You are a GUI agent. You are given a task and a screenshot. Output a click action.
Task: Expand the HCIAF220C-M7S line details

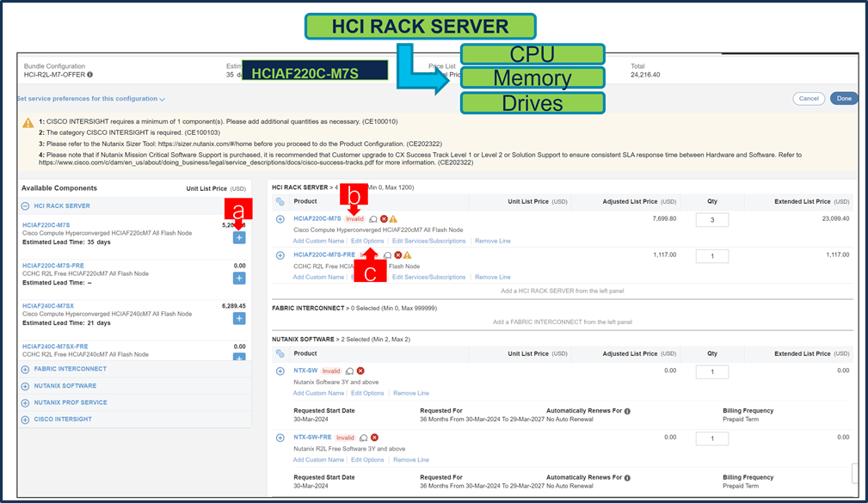(280, 219)
